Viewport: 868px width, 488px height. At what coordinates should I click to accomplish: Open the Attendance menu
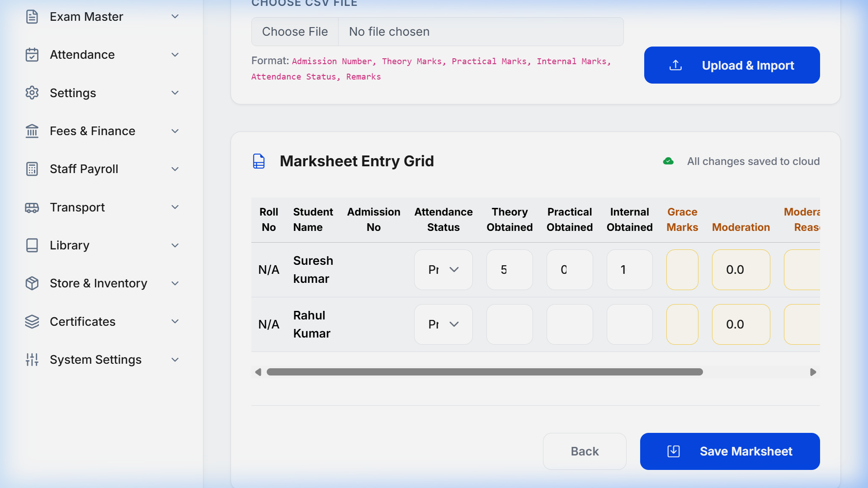click(x=103, y=55)
